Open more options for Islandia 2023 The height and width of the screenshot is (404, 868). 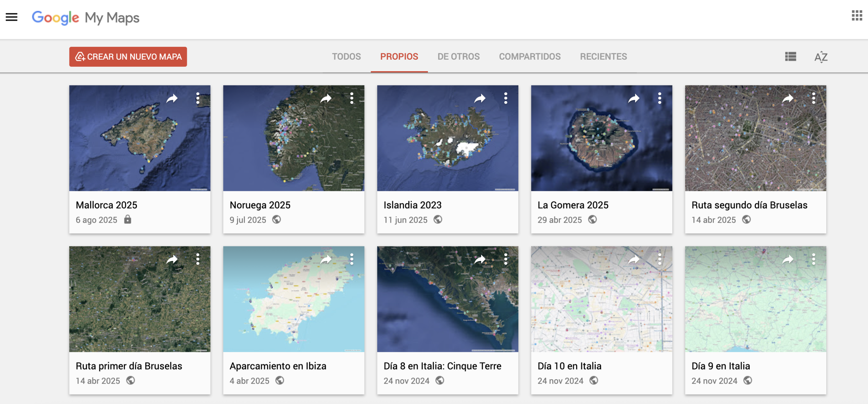click(506, 98)
